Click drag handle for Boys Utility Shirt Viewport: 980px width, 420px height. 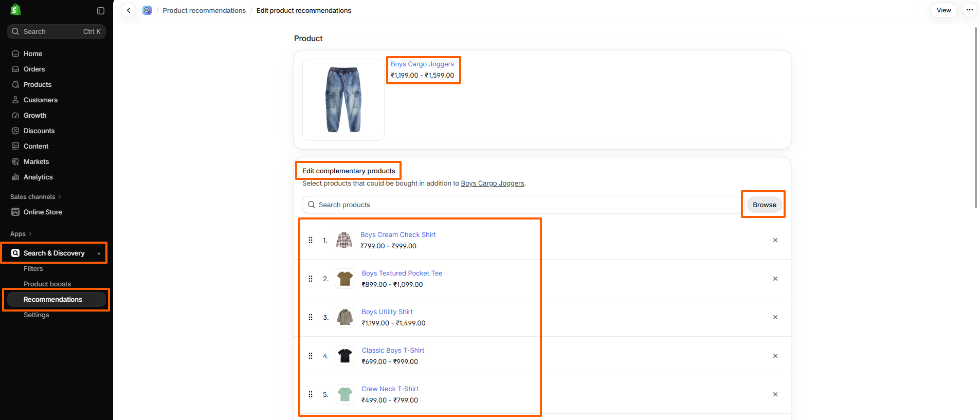point(311,317)
